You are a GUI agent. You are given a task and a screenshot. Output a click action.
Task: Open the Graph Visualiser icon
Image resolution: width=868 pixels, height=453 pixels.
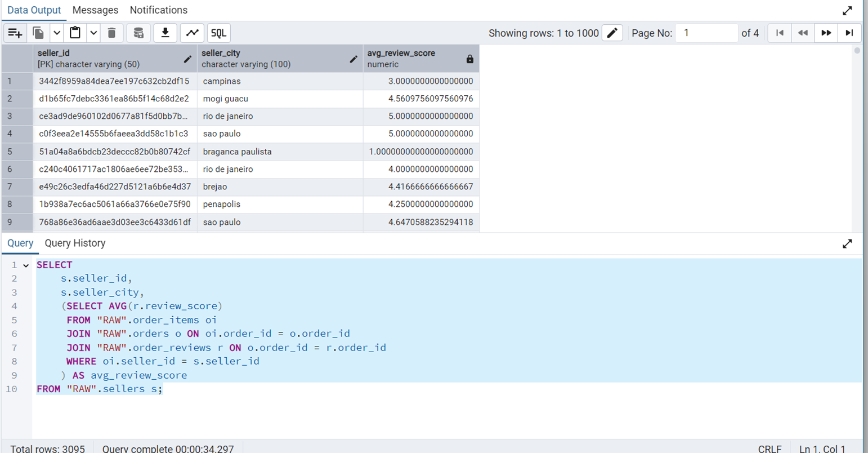pyautogui.click(x=193, y=33)
